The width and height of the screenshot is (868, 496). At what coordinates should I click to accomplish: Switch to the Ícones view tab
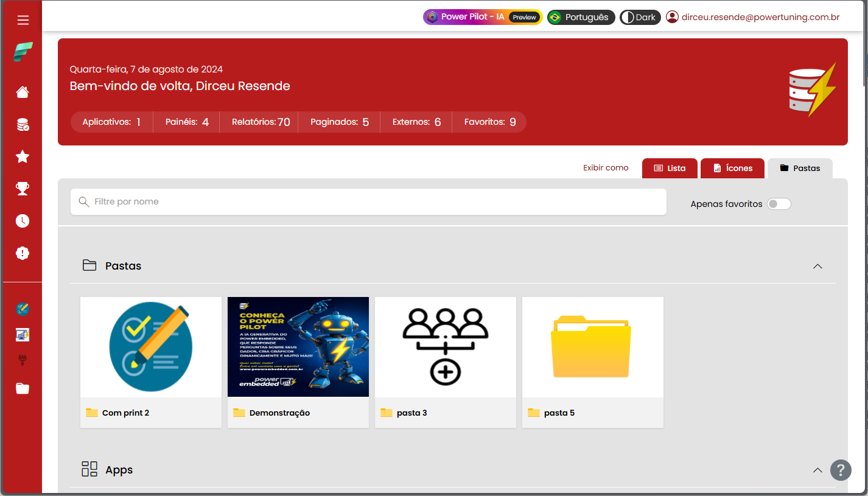pyautogui.click(x=732, y=168)
